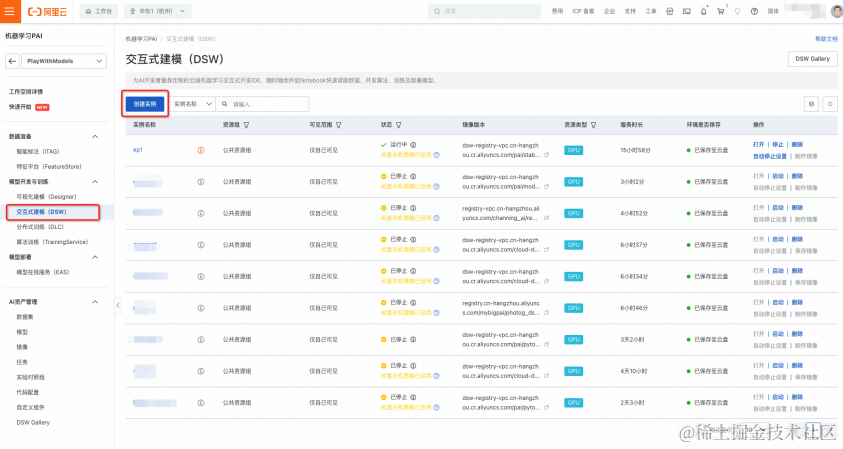Click the 创建实例 button

click(x=145, y=104)
